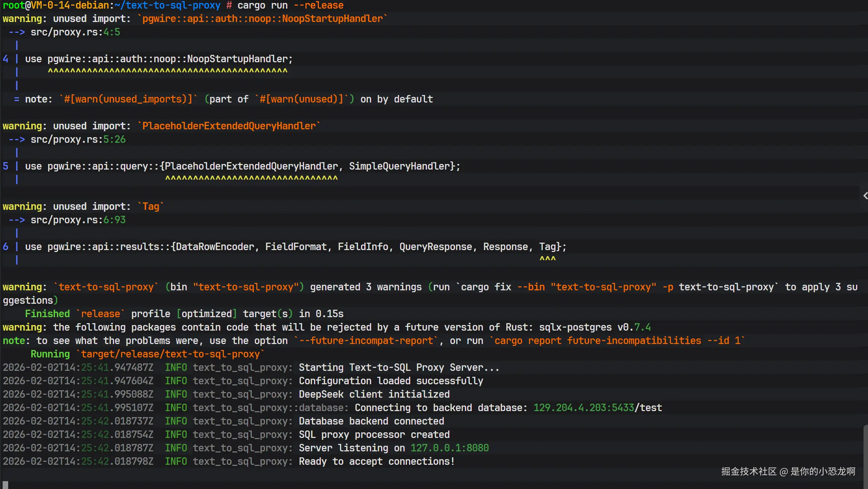
Task: Click PlaceholderExtendedQueryHandler in the line 5 code
Action: tap(251, 166)
